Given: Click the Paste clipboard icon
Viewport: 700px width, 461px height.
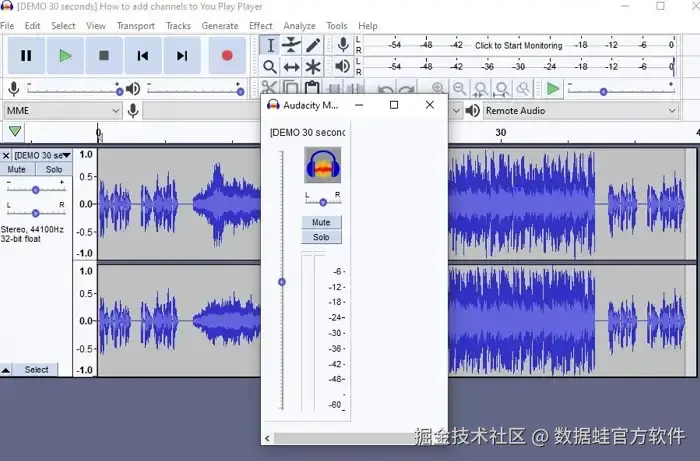Looking at the screenshot, I should coord(312,88).
